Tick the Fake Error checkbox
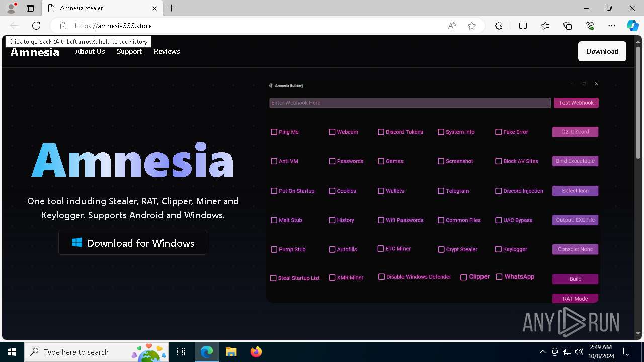The height and width of the screenshot is (362, 644). point(499,132)
